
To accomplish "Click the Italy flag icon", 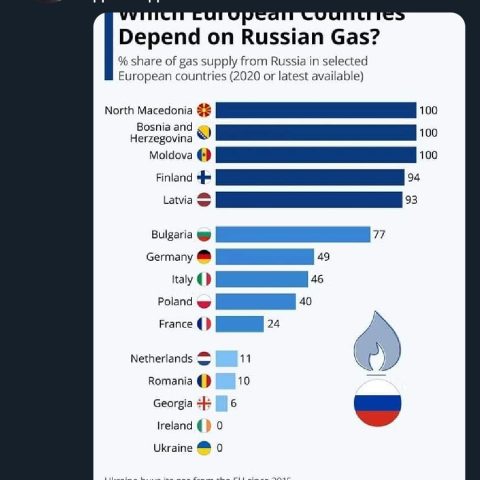I will point(204,279).
